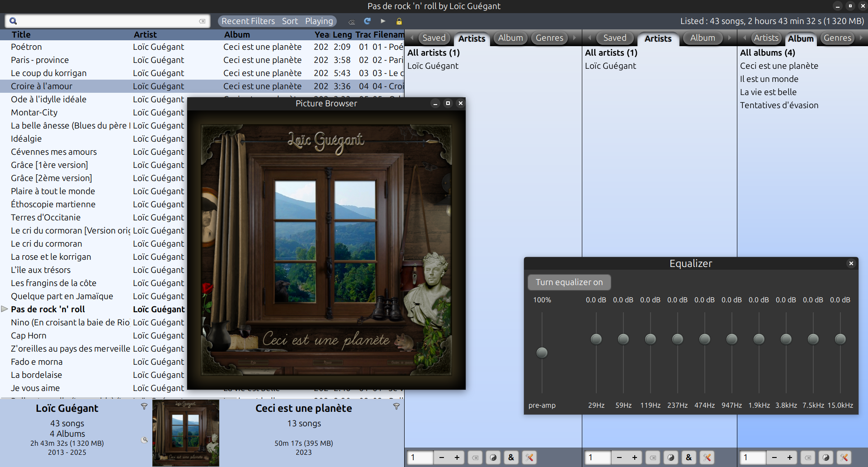Clear the filter in the middle filter pane
The height and width of the screenshot is (467, 868).
(x=653, y=457)
